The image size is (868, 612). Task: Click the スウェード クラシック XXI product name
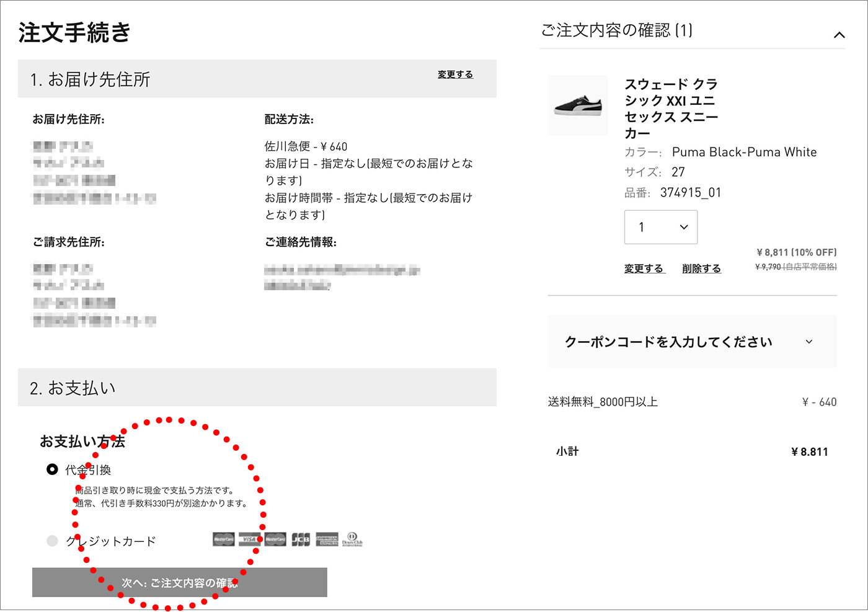click(671, 109)
